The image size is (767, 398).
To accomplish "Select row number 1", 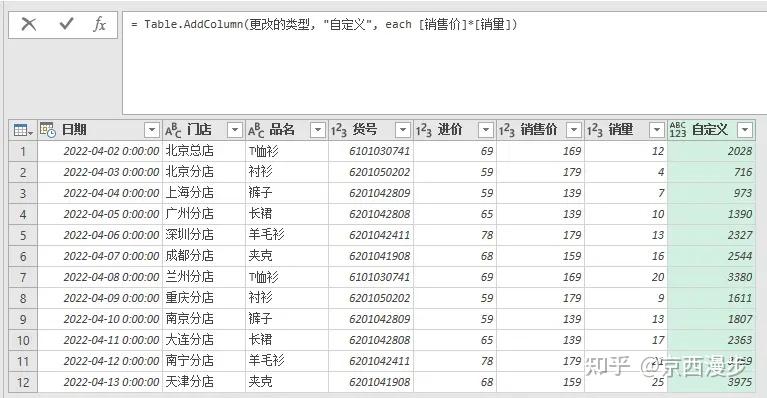I will point(23,151).
